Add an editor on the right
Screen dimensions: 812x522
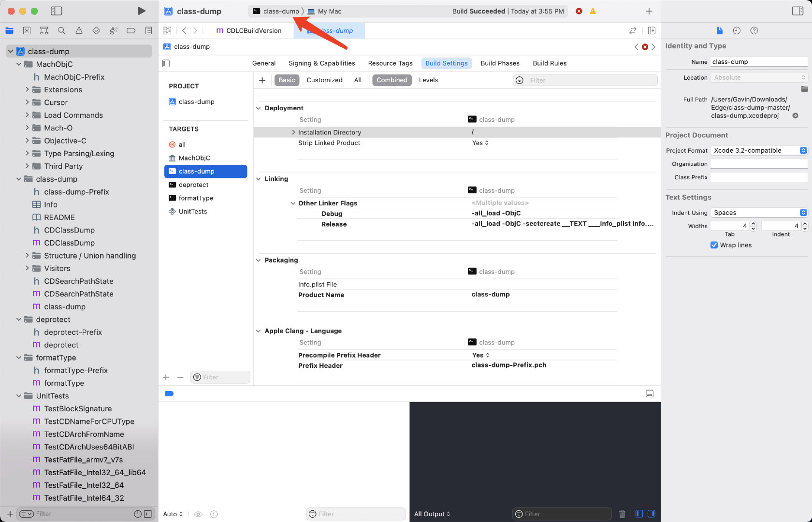tap(652, 30)
